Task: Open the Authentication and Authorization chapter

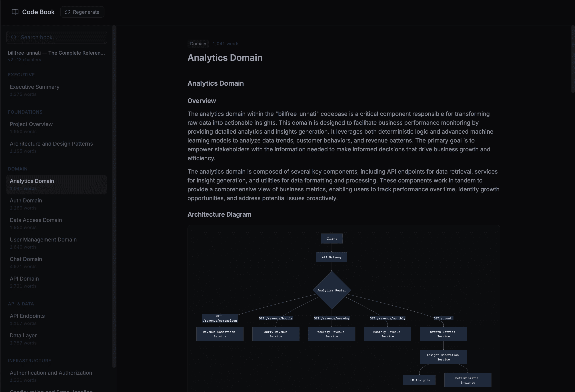Action: 51,373
